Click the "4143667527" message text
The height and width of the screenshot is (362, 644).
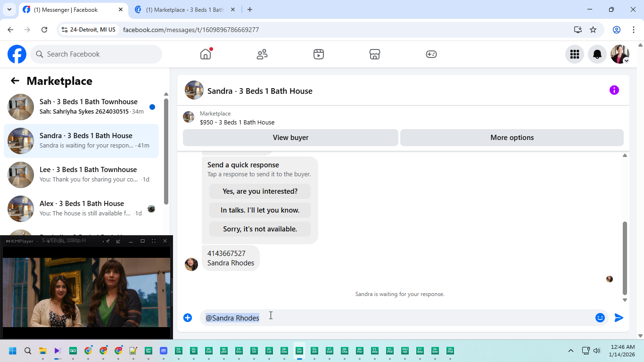(226, 254)
